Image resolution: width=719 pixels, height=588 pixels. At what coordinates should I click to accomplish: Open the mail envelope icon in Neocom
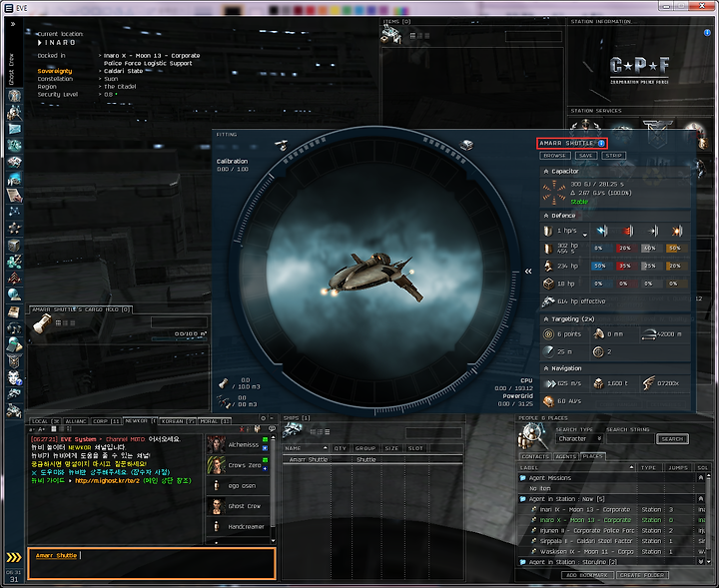pyautogui.click(x=15, y=129)
